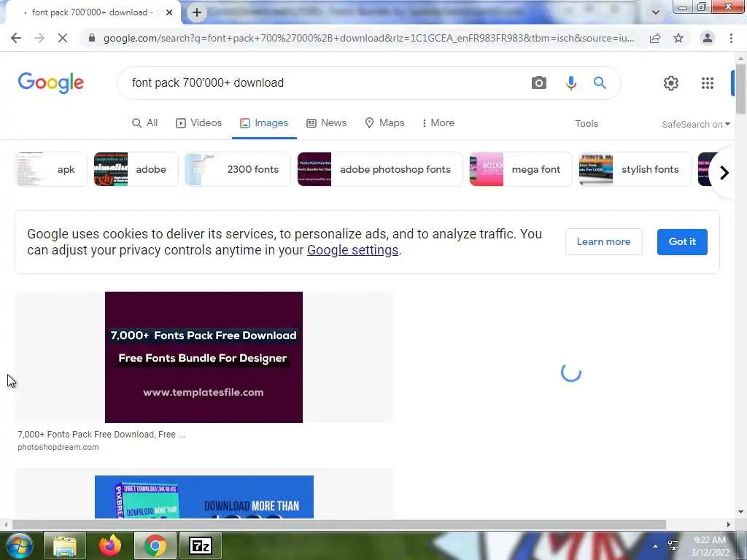Switch to the News tab
The height and width of the screenshot is (560, 747).
pyautogui.click(x=326, y=122)
